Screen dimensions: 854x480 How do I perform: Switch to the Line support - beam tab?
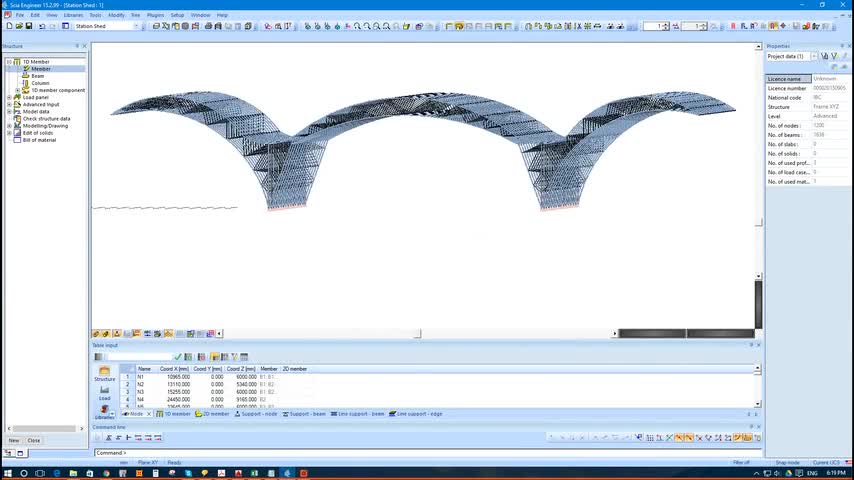click(357, 414)
